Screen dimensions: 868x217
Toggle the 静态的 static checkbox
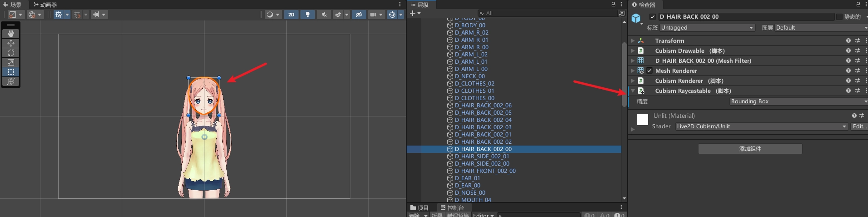point(839,17)
